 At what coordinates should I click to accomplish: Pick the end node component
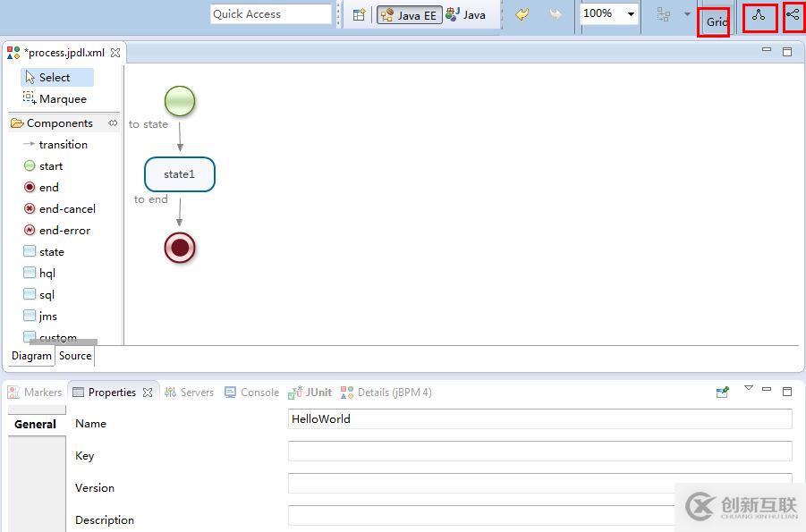pos(41,188)
